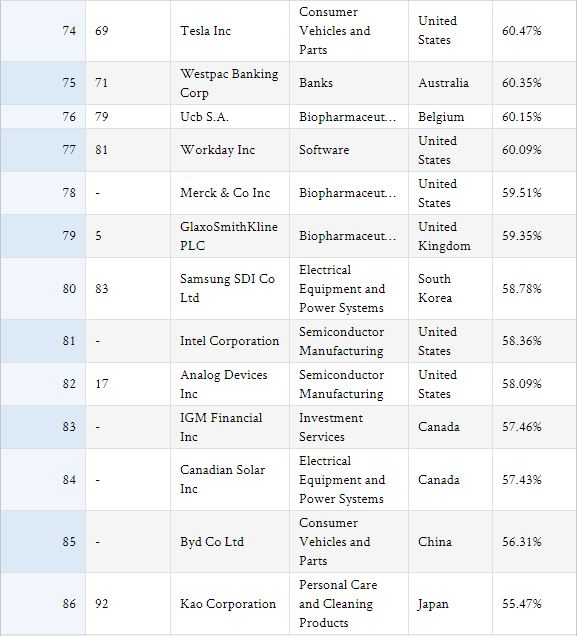Click Canadian Solar Inc name

pyautogui.click(x=222, y=479)
